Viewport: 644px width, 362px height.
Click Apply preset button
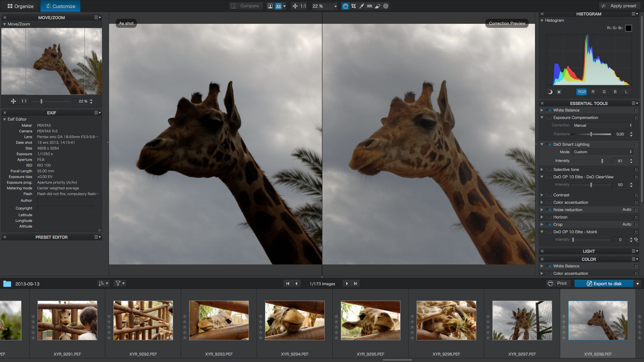(619, 6)
